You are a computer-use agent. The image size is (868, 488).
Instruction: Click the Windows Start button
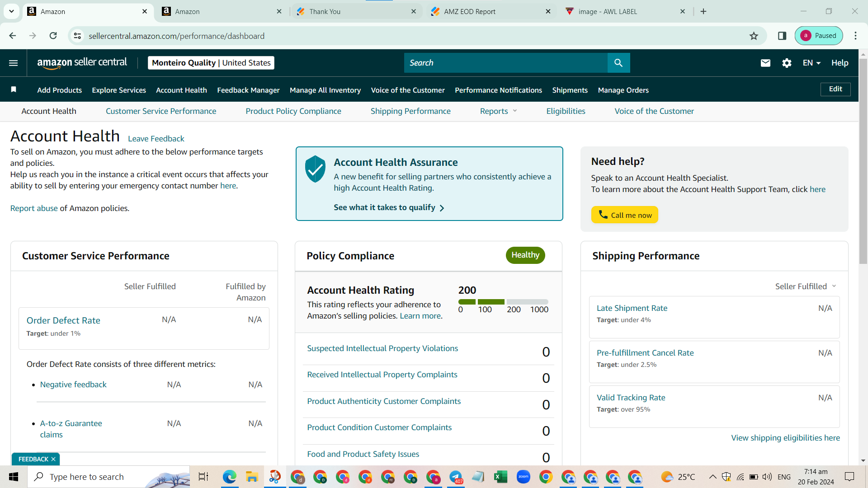[x=14, y=477]
